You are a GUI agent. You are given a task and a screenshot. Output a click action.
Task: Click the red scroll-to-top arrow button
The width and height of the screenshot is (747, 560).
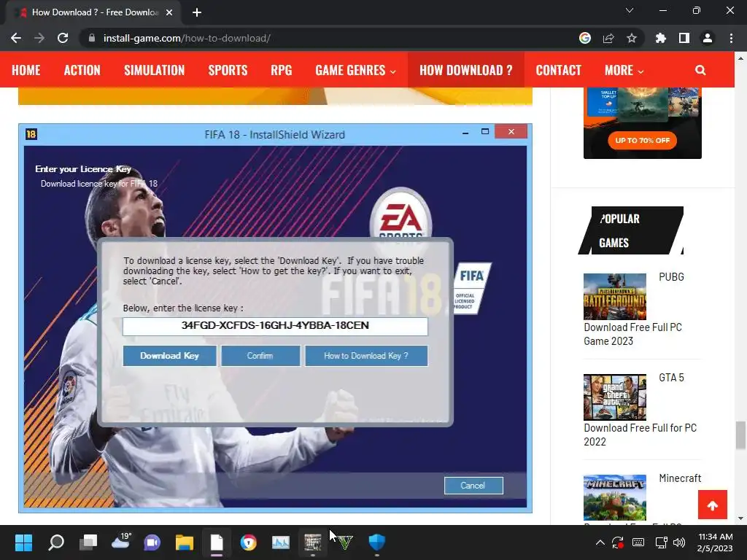pos(713,505)
